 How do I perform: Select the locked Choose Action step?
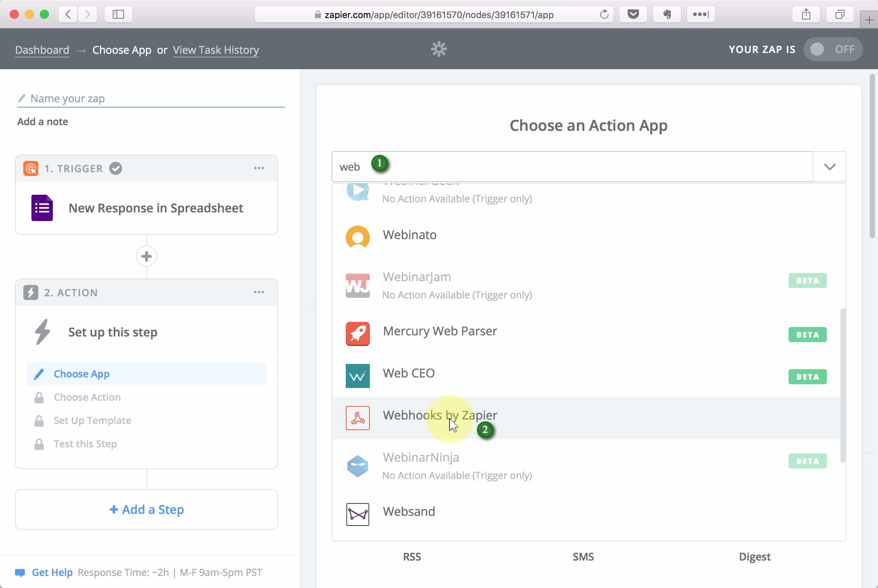147,397
